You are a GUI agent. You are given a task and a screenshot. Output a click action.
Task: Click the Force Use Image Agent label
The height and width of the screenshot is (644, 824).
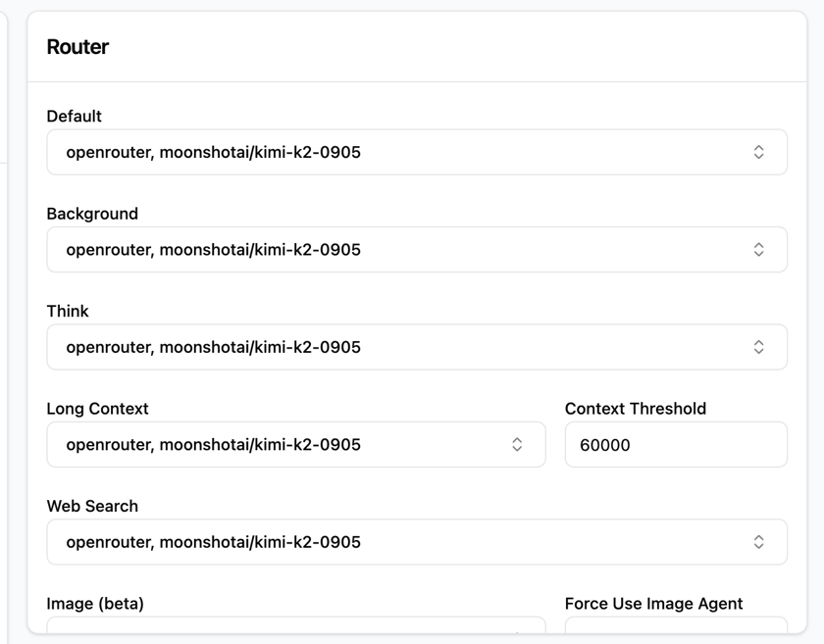point(653,604)
